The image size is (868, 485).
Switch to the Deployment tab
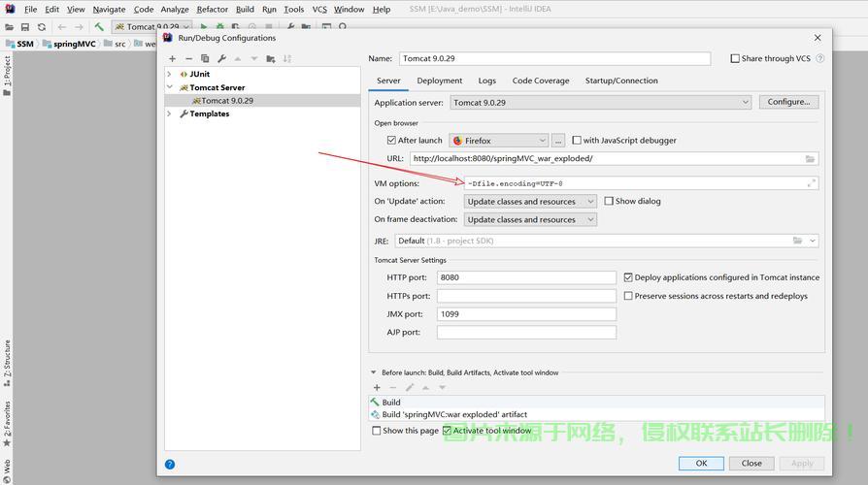pyautogui.click(x=440, y=81)
